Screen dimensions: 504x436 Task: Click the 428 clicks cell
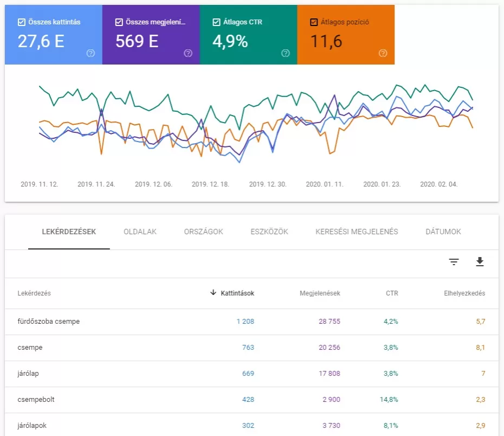248,400
